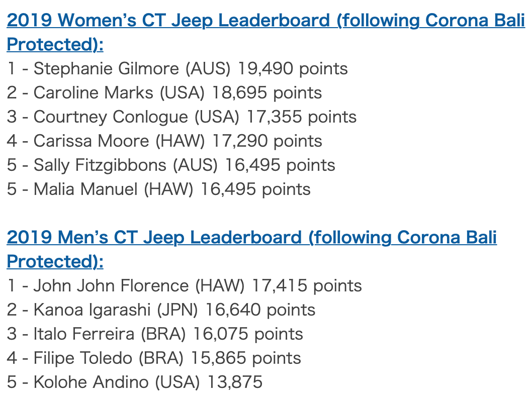Click the (JPN) country code text
The image size is (532, 396).
(177, 310)
